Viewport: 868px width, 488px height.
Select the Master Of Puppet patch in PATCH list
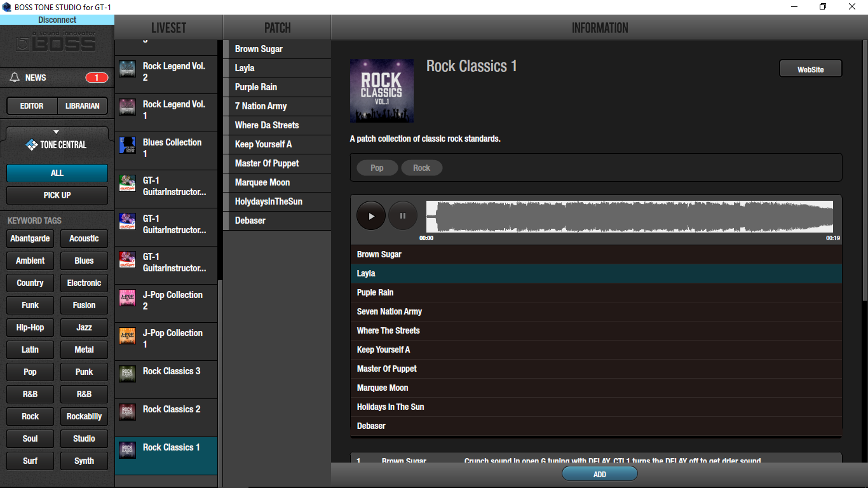[x=278, y=163]
